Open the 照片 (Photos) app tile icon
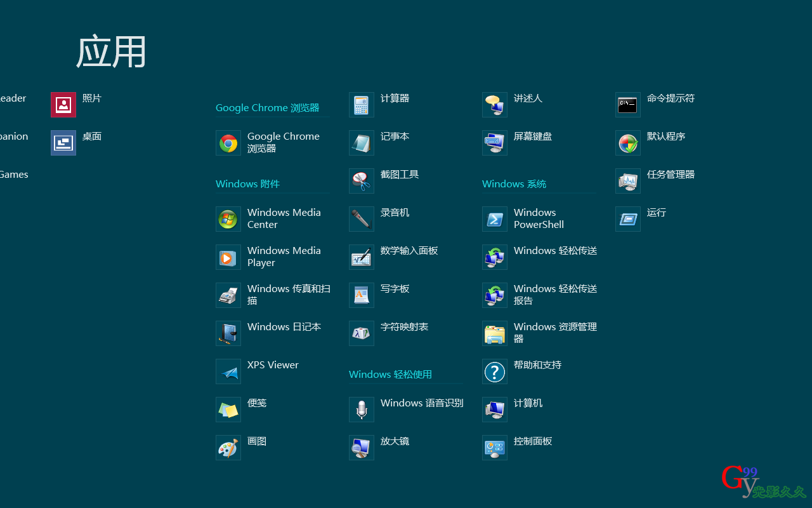The image size is (812, 508). coord(63,105)
